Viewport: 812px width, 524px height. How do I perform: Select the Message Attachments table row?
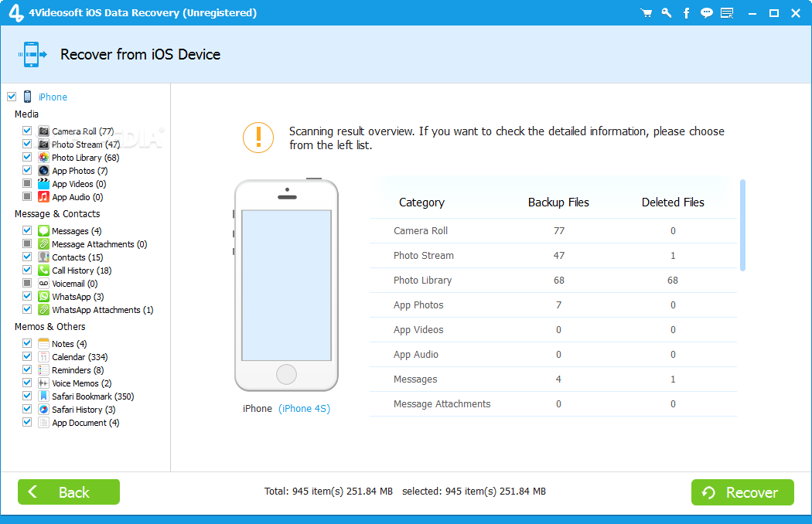[553, 404]
